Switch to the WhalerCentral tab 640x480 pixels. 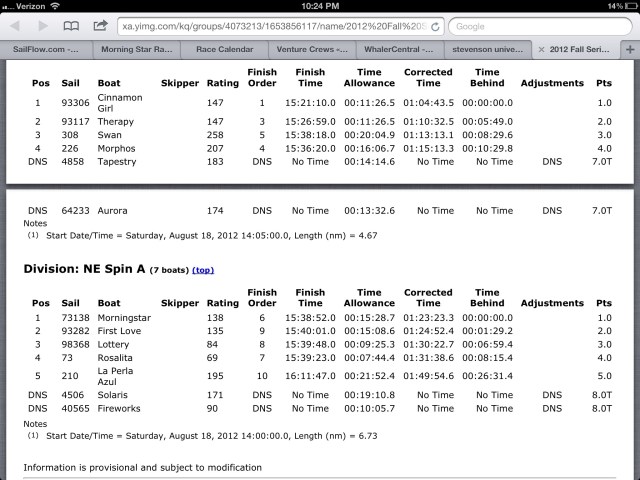pos(401,48)
